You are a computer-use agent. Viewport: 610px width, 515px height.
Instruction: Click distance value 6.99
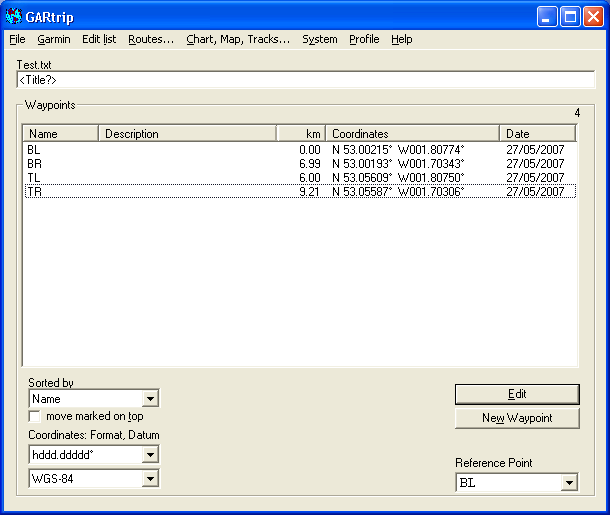(310, 164)
